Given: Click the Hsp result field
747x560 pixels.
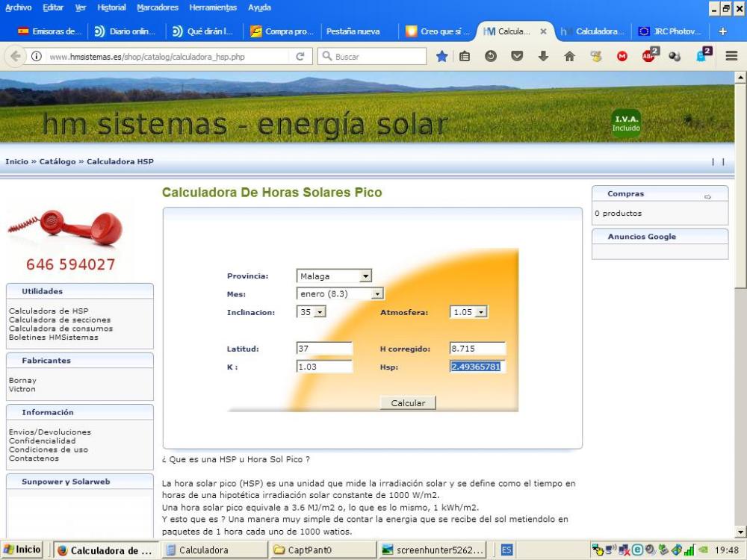Looking at the screenshot, I should [x=477, y=367].
